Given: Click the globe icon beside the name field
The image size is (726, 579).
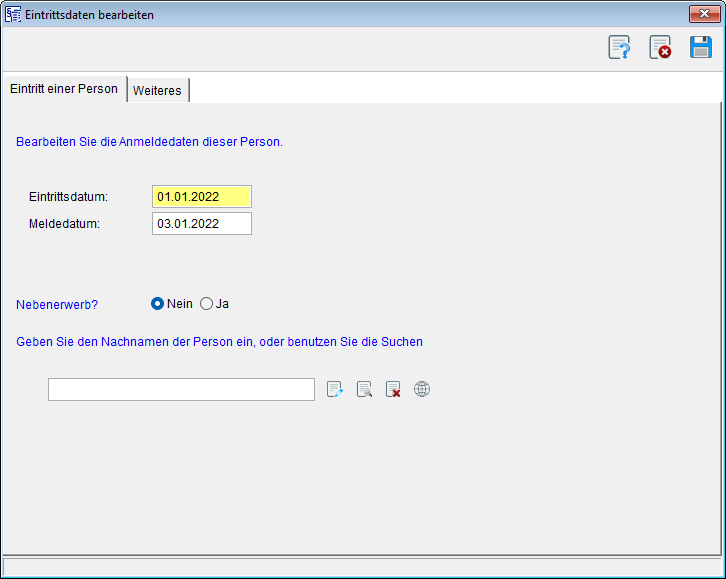Looking at the screenshot, I should (422, 390).
